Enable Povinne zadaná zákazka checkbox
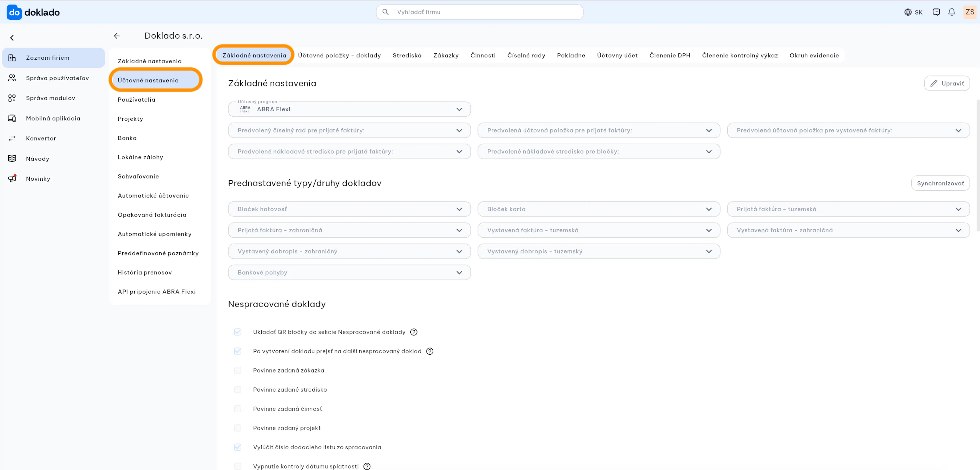The image size is (980, 470). point(238,370)
